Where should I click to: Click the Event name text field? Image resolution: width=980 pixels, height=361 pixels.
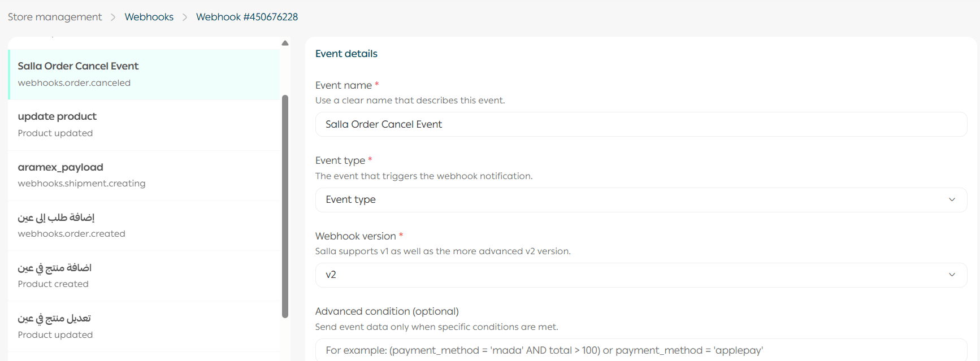(x=640, y=124)
